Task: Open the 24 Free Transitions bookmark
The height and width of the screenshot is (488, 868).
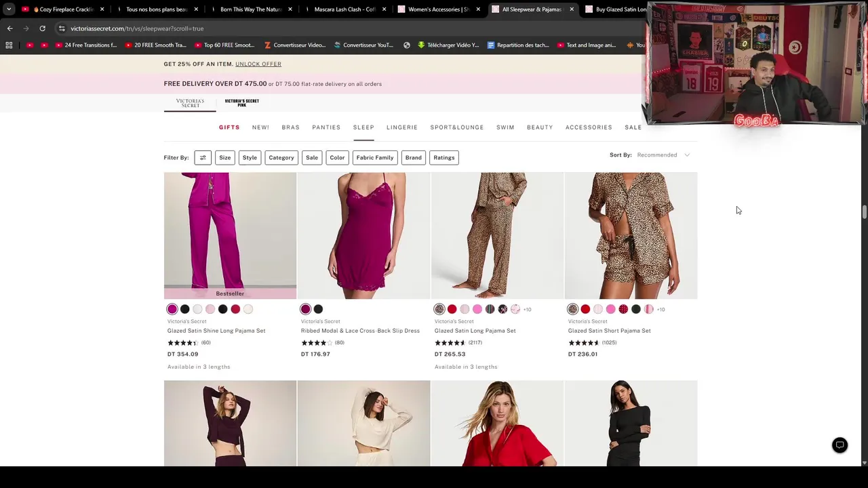Action: (x=86, y=45)
